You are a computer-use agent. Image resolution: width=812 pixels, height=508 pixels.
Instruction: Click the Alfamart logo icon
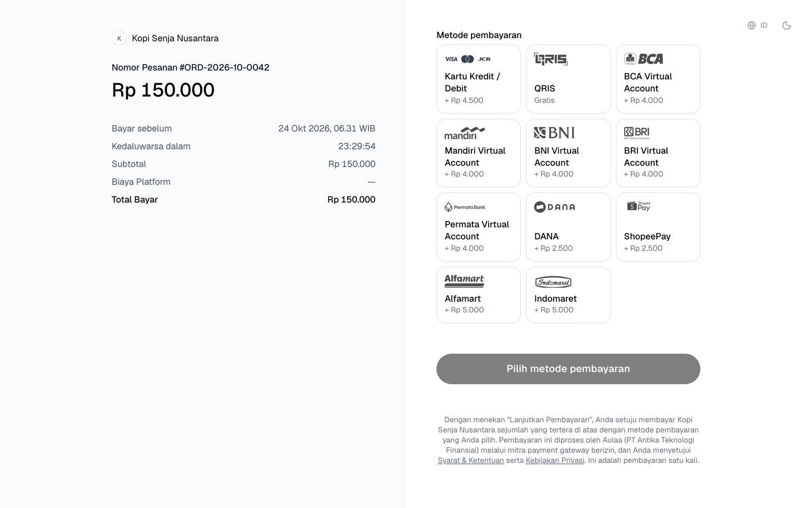click(464, 281)
